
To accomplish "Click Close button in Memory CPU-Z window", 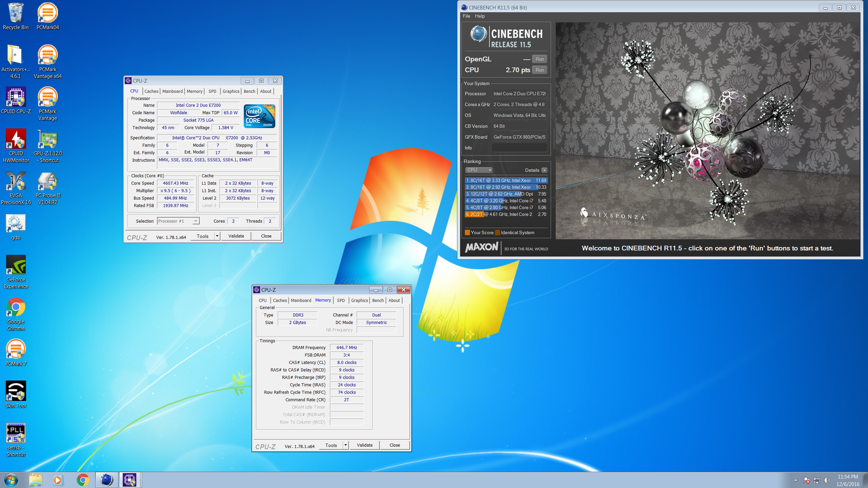I will pos(395,445).
